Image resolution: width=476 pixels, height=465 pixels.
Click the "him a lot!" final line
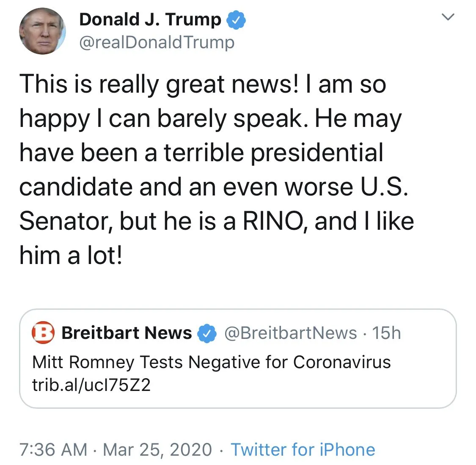point(71,256)
